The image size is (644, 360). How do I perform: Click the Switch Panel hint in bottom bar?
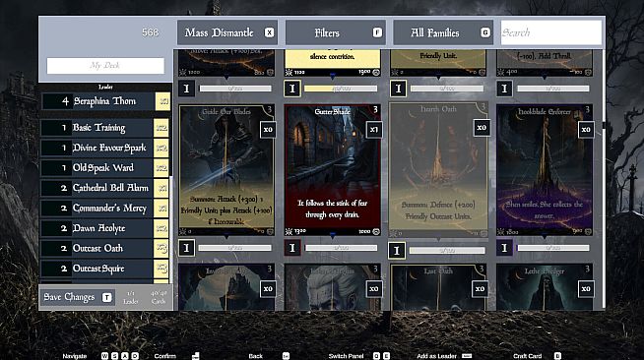pyautogui.click(x=359, y=356)
